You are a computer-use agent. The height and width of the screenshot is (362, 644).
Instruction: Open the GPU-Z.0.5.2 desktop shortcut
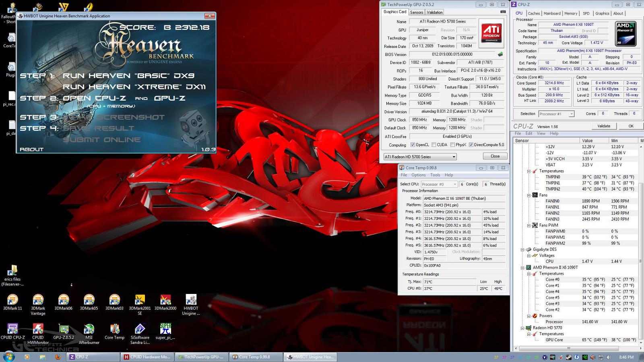click(x=64, y=331)
